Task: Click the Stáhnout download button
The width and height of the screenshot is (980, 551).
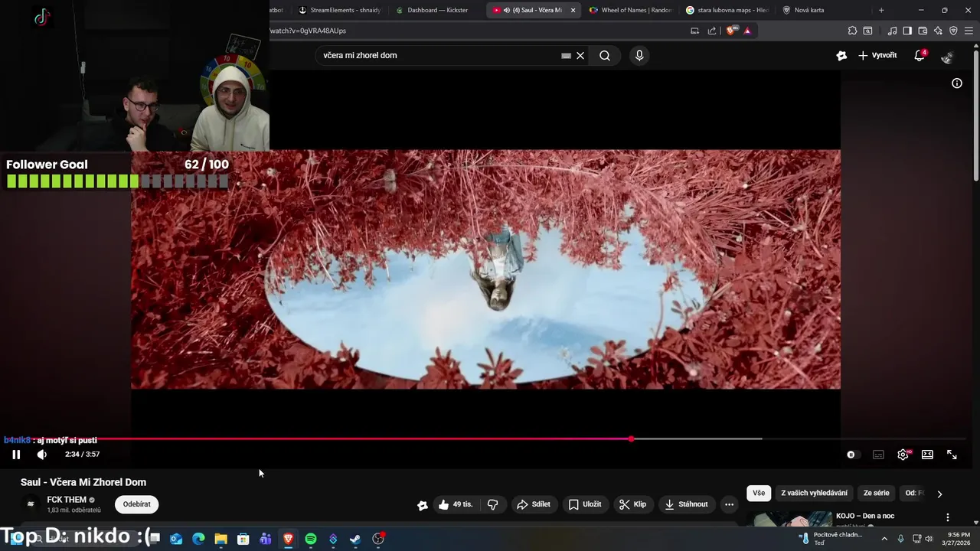Action: click(687, 504)
